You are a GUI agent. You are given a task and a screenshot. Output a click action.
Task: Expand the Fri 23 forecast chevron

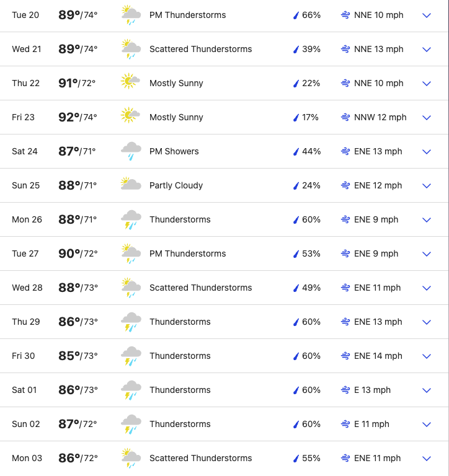(x=427, y=117)
